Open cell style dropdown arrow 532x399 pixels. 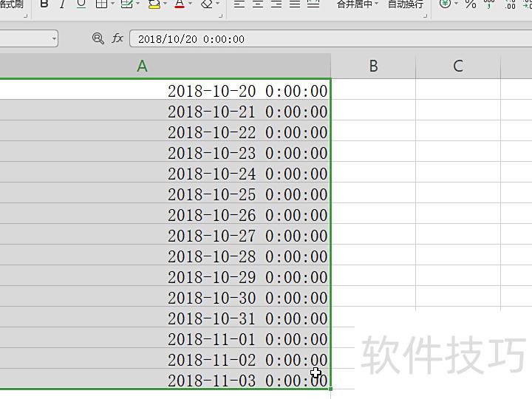point(137,4)
